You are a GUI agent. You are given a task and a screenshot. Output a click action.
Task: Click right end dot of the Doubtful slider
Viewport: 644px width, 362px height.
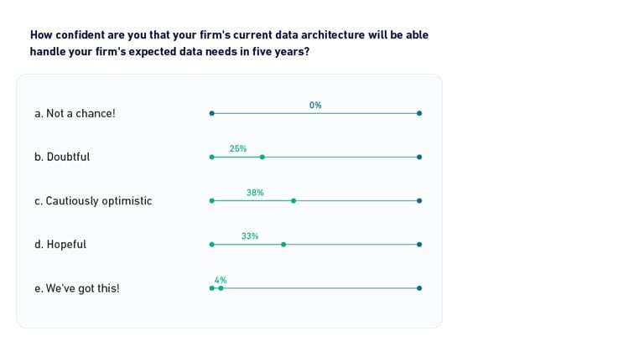[419, 157]
